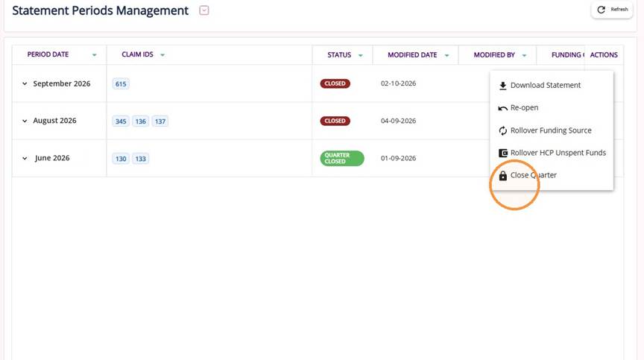
Task: Click the Modified By column header text
Action: coord(494,55)
